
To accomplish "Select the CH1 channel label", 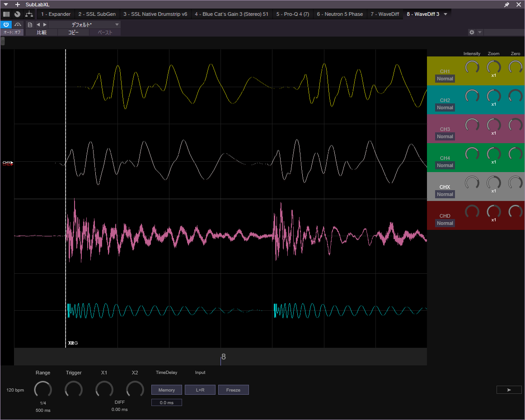I will click(445, 71).
